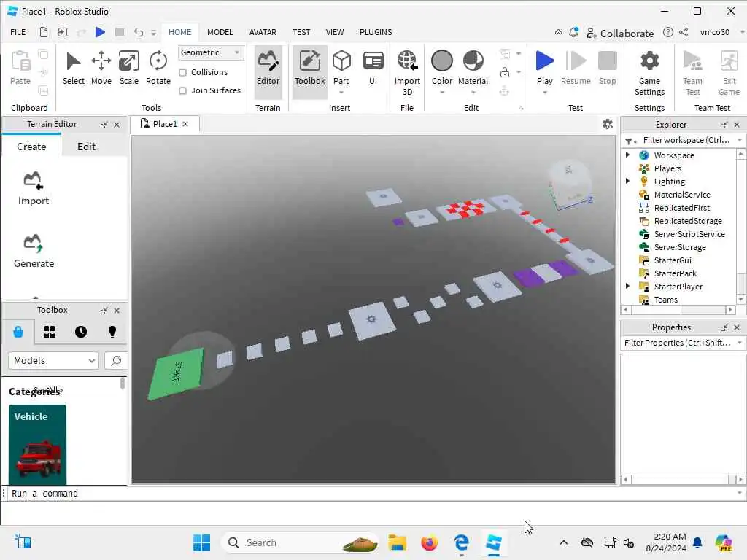The width and height of the screenshot is (747, 560).
Task: Expand the Lighting tree node
Action: (x=627, y=181)
